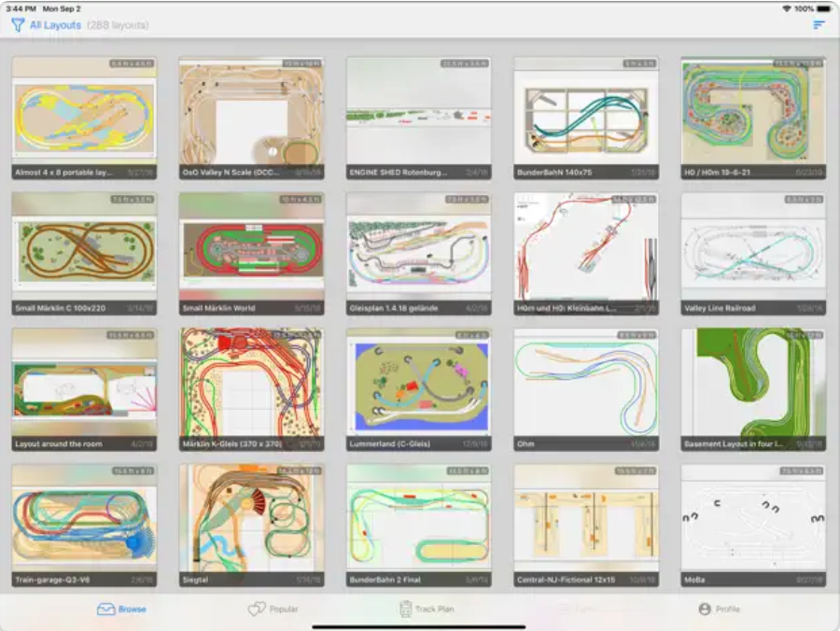Image resolution: width=840 pixels, height=631 pixels.
Task: Open the Almost 4 x 8 portable layout
Action: coord(84,119)
